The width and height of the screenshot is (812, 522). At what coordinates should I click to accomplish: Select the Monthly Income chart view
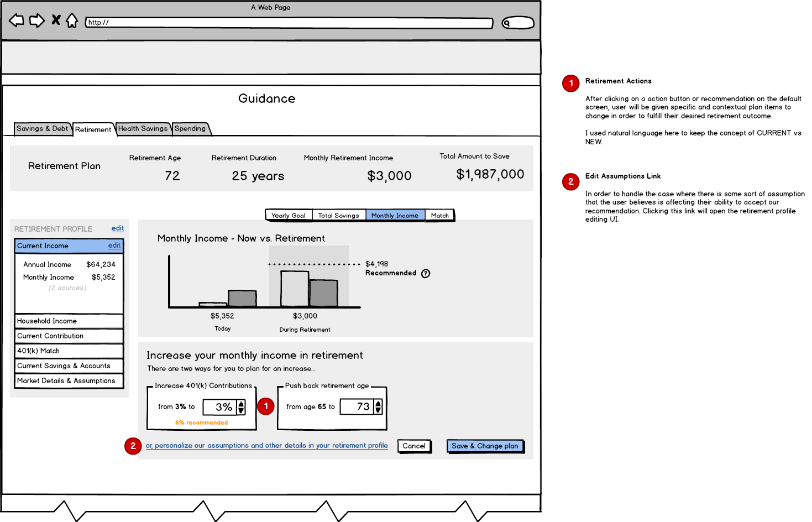coord(395,216)
